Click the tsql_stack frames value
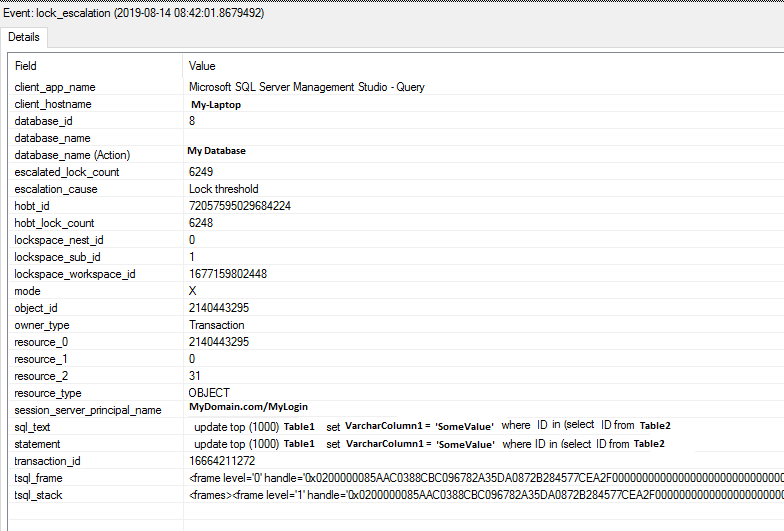The width and height of the screenshot is (784, 531). [x=486, y=495]
